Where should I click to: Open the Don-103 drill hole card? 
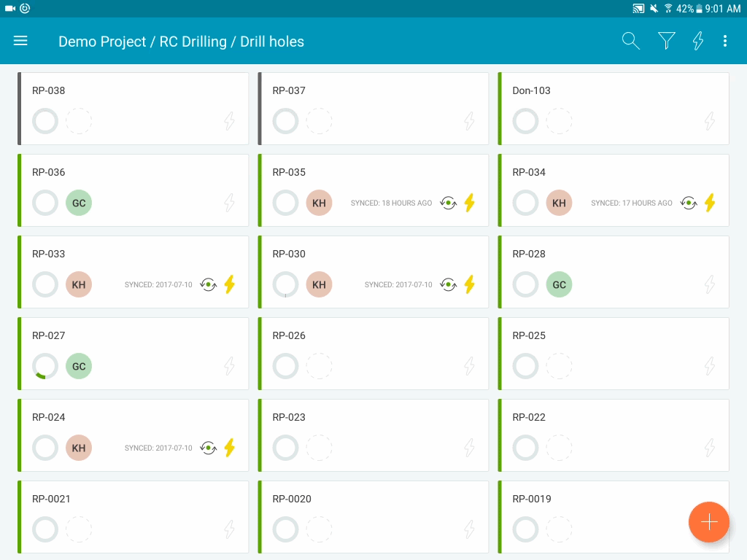point(613,109)
